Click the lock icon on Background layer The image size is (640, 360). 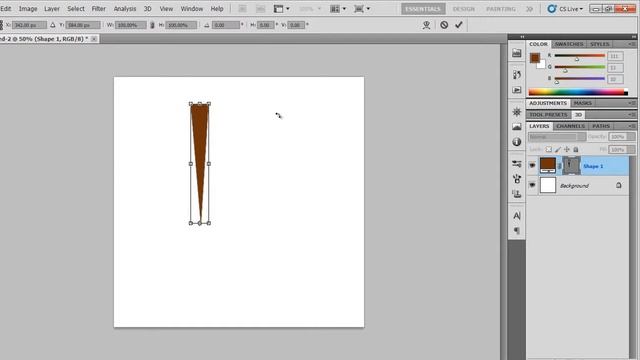619,185
